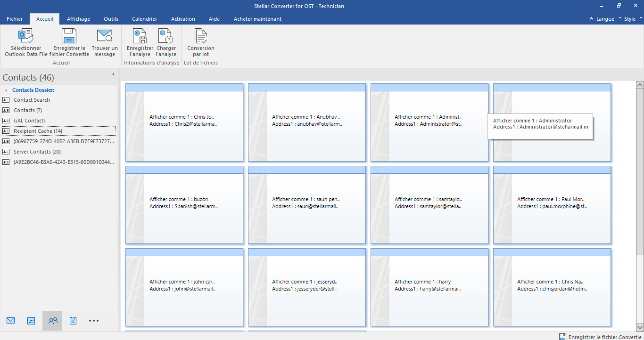Switch to the Calendrier tab
Viewport: 644px width, 340px height.
coord(145,19)
